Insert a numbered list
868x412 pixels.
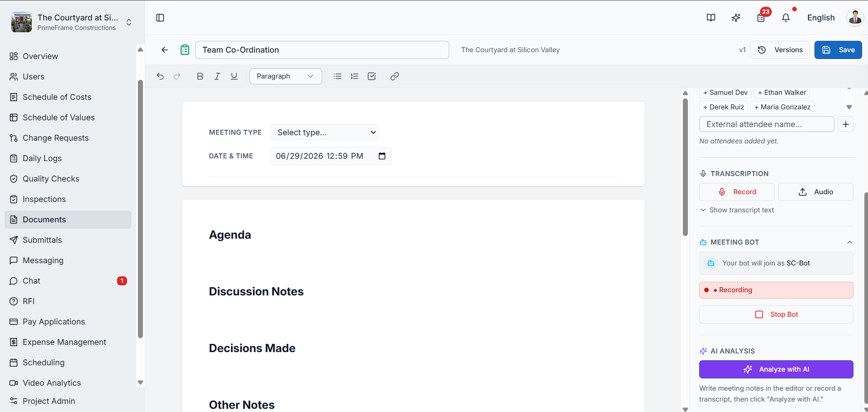[354, 76]
